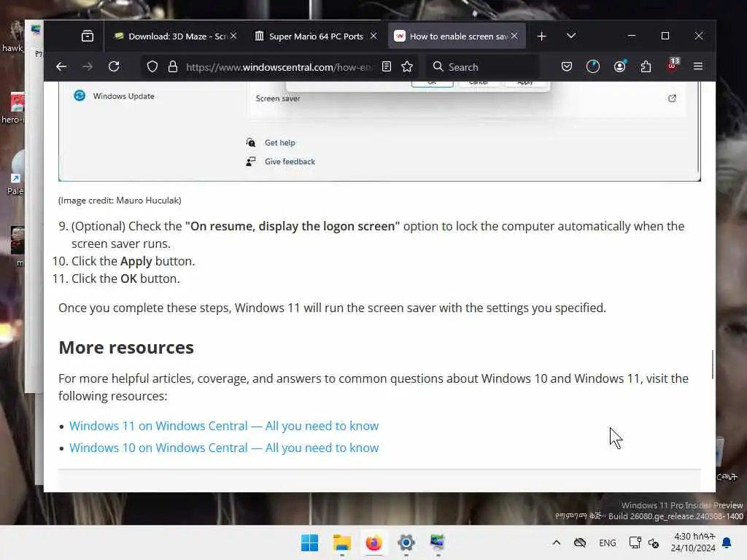This screenshot has height=560, width=747.
Task: Show hidden system tray icons
Action: pos(556,542)
